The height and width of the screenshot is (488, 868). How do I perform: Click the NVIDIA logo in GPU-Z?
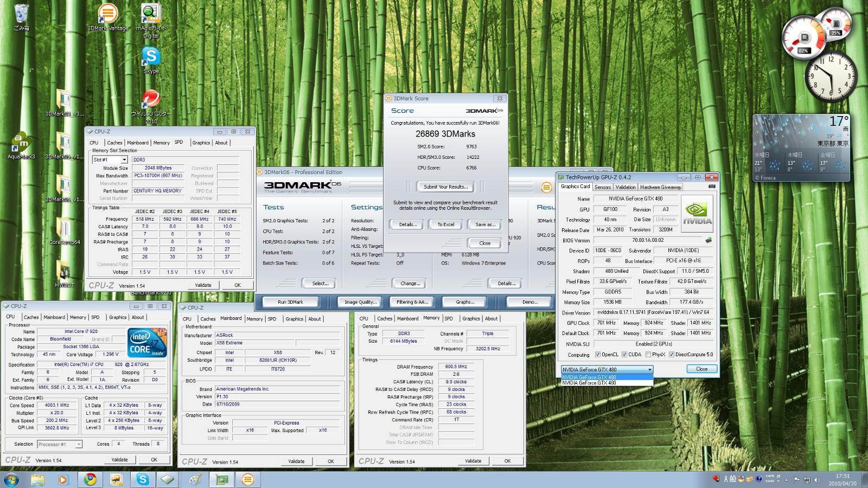click(x=697, y=214)
